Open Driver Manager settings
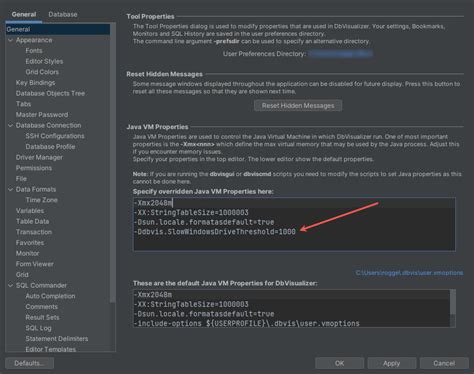Screen dimensions: 474x374 pyautogui.click(x=39, y=157)
